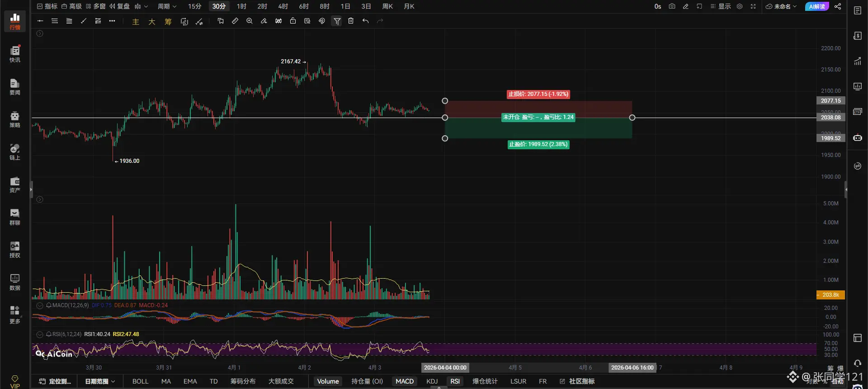Collapse the RSI indicator panel
The width and height of the screenshot is (868, 389).
click(x=40, y=334)
